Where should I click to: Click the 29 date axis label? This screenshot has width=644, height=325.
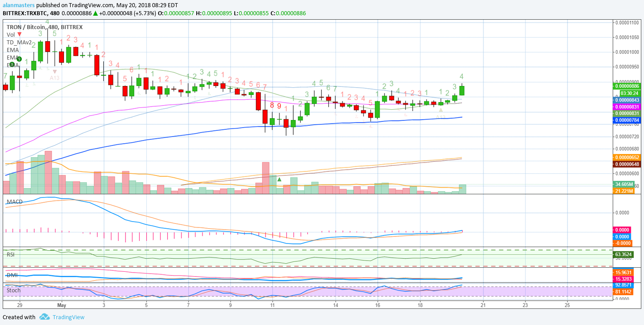[x=20, y=305]
